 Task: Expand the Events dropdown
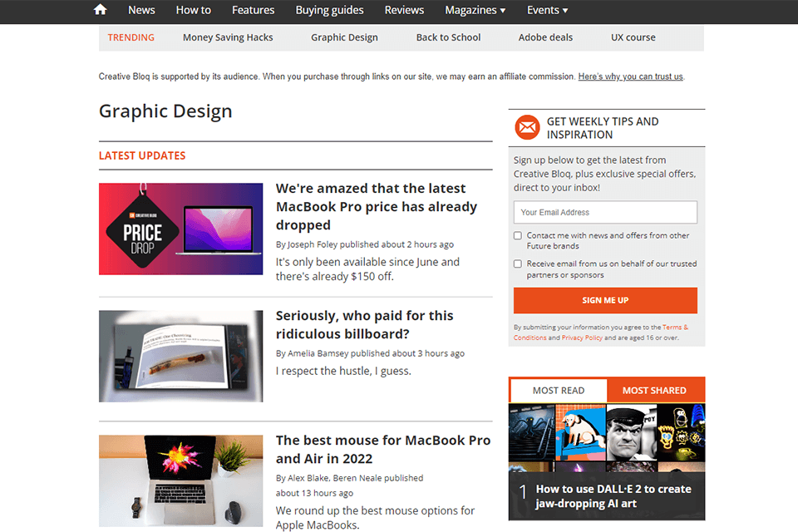(547, 10)
